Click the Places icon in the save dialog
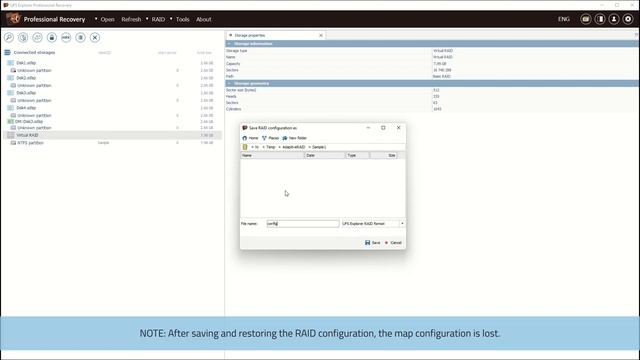This screenshot has height=360, width=640. tap(264, 138)
